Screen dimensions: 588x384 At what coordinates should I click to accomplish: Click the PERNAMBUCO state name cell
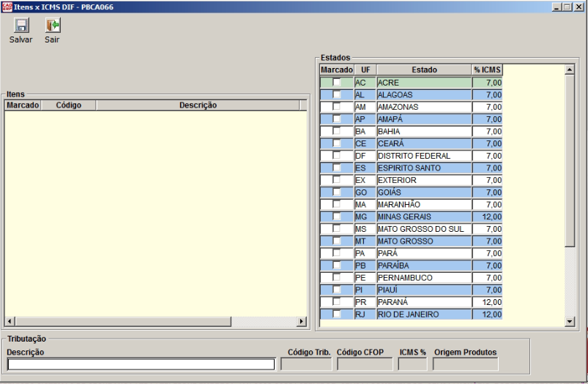point(424,278)
